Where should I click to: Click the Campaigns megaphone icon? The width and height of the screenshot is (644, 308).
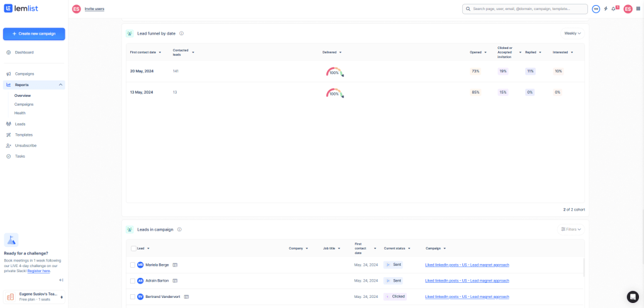pyautogui.click(x=9, y=74)
